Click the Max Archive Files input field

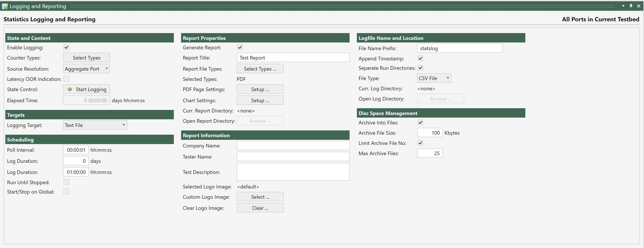(429, 153)
